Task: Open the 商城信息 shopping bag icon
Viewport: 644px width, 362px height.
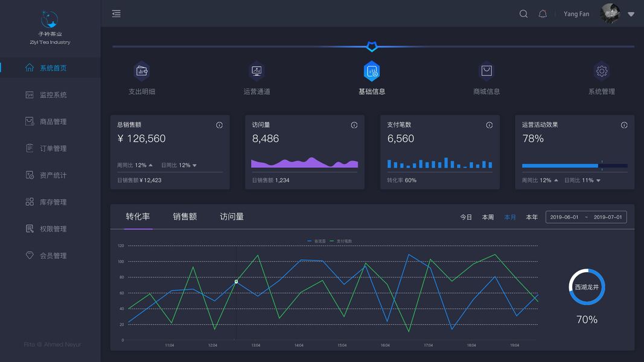Action: 486,71
